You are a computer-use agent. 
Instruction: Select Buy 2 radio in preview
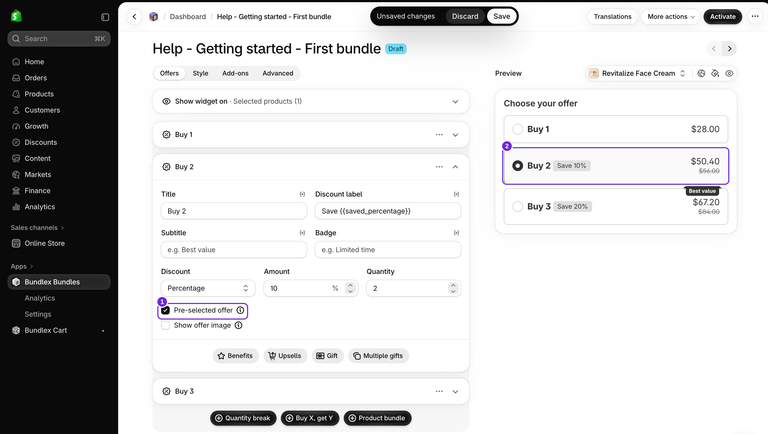tap(517, 166)
